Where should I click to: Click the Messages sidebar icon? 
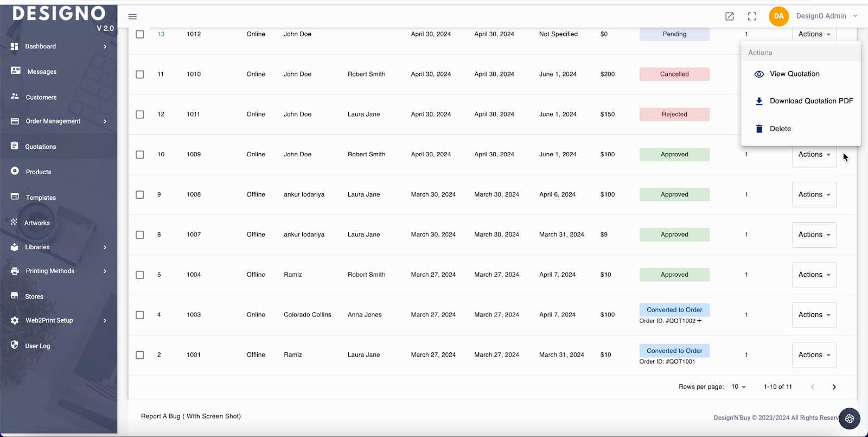coord(15,71)
